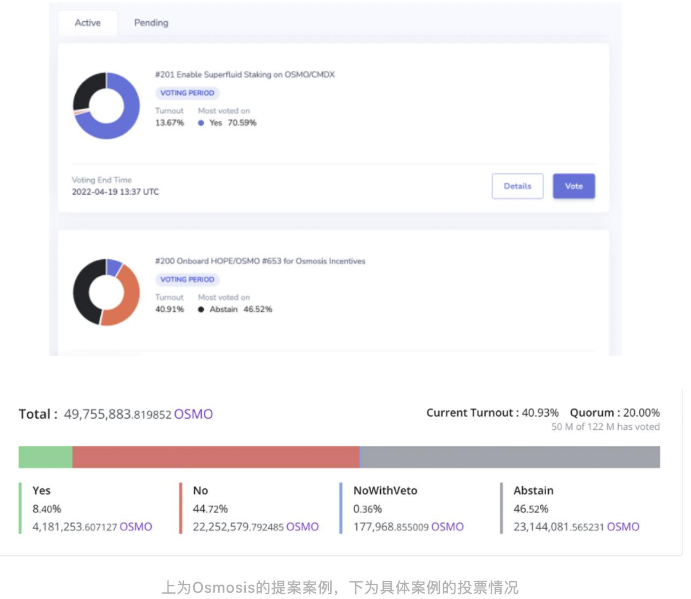Select '50 M of 122 M has voted' text
The image size is (691, 599).
point(606,427)
